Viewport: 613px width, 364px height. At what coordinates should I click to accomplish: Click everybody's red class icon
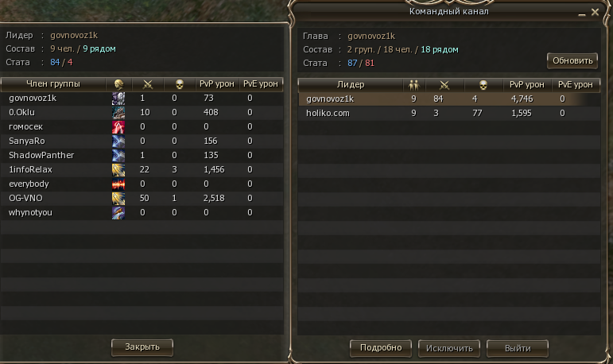pyautogui.click(x=118, y=184)
